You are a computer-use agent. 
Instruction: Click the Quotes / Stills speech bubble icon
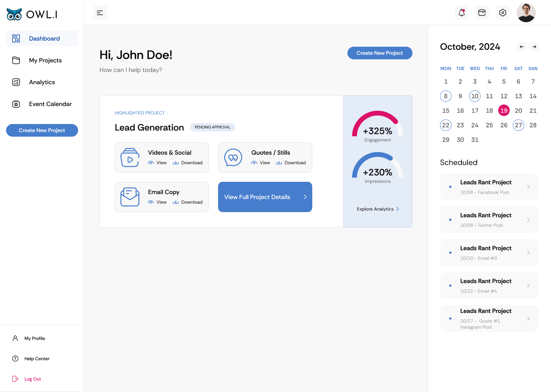coord(233,158)
